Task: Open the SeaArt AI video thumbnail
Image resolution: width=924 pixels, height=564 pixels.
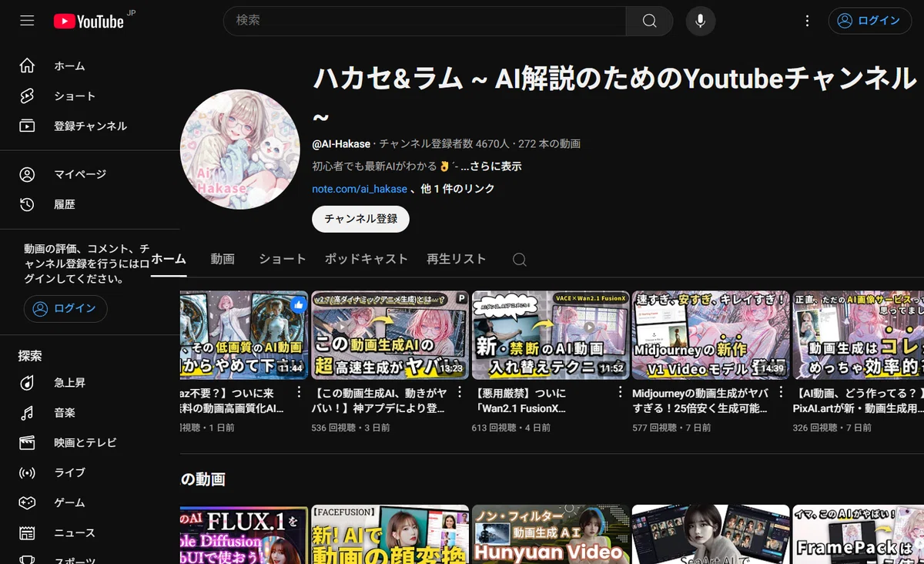Action: (x=711, y=535)
